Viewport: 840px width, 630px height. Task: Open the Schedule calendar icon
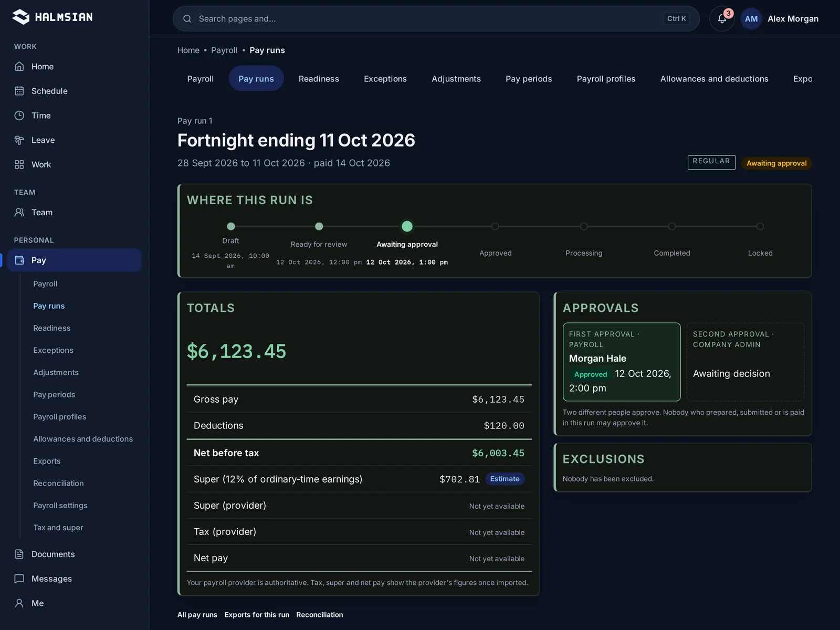(19, 91)
